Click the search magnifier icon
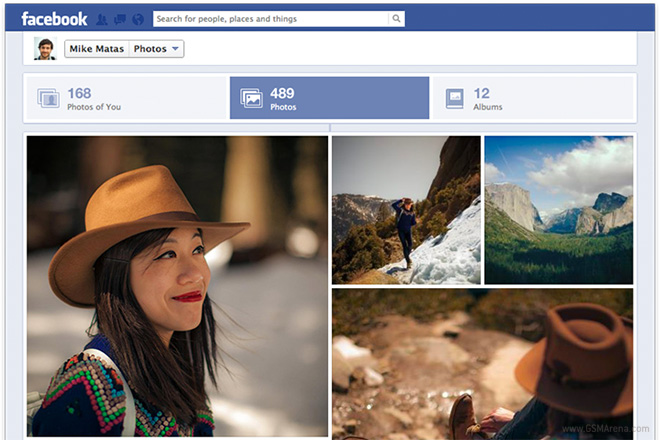 [396, 19]
